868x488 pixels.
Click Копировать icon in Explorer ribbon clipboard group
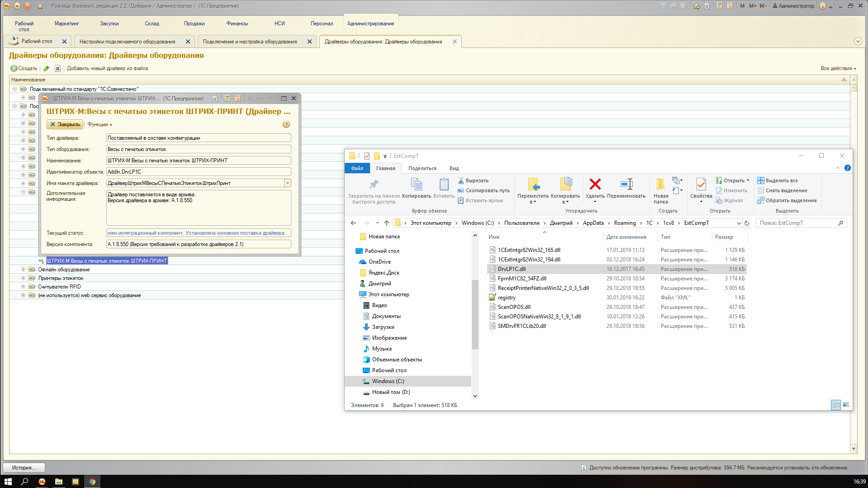(416, 188)
